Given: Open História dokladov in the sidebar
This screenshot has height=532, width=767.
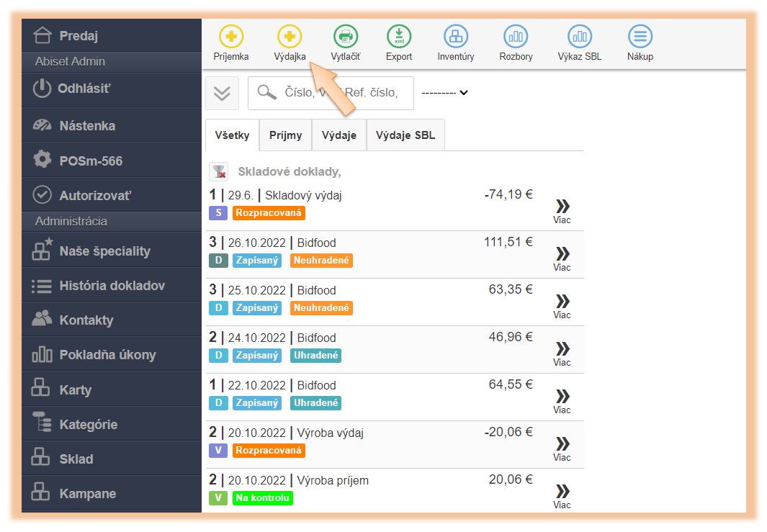Looking at the screenshot, I should (112, 286).
